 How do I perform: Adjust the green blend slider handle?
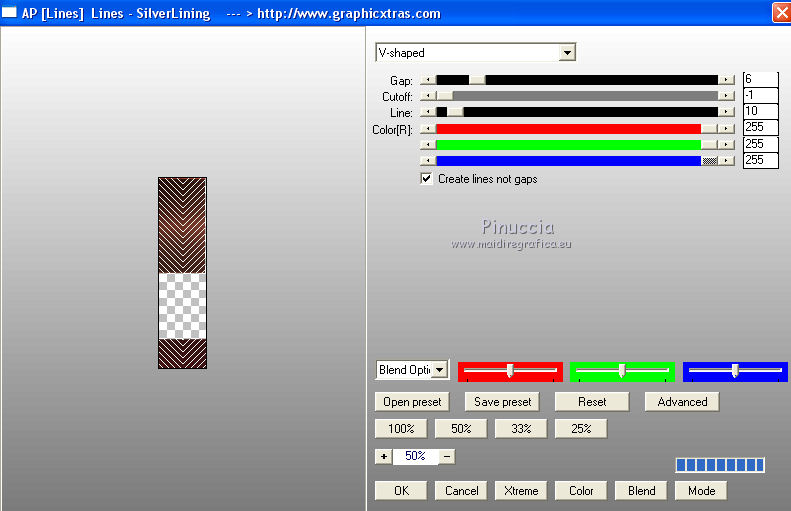coord(622,370)
